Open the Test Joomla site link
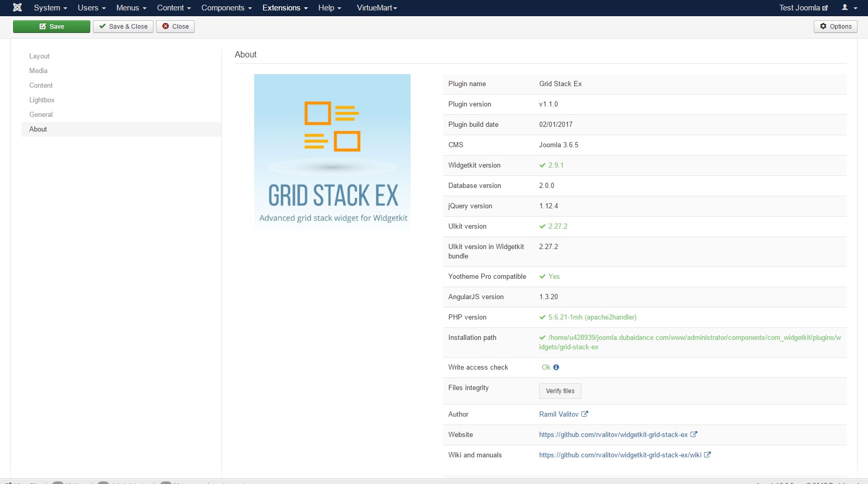This screenshot has width=868, height=484. (803, 8)
